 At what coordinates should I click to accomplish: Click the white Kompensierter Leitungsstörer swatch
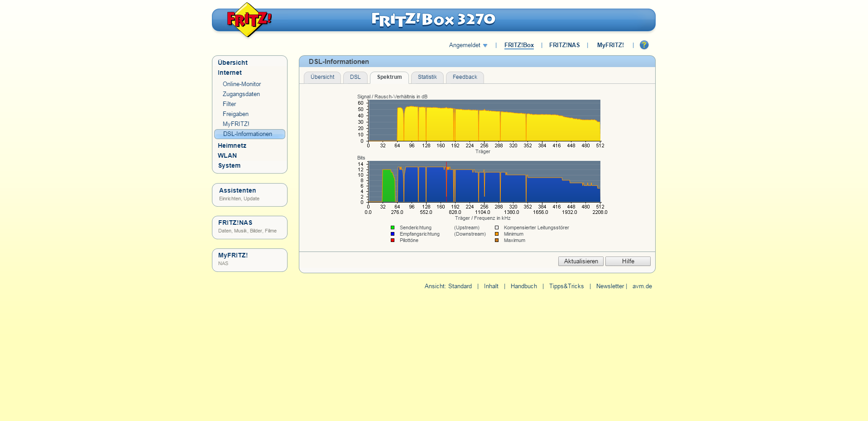point(497,228)
